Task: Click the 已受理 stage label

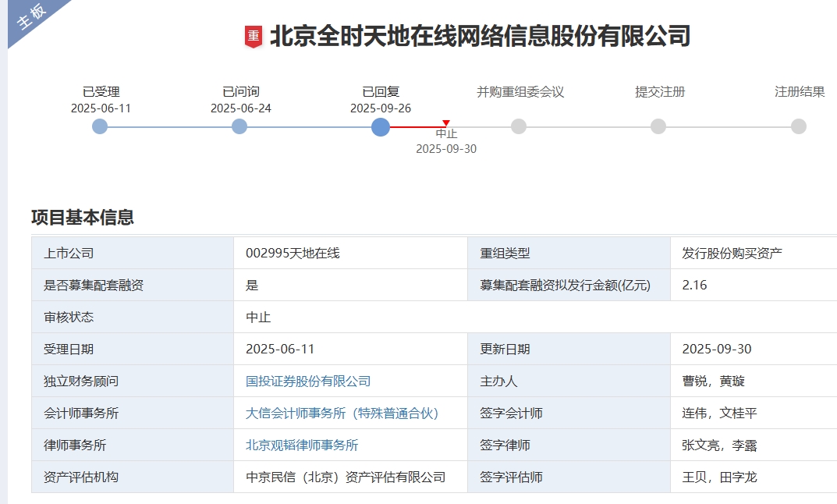Action: 101,92
